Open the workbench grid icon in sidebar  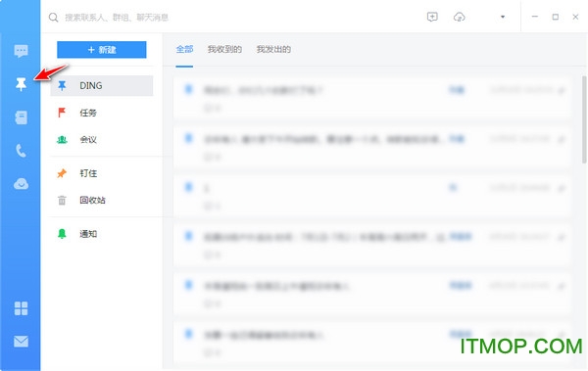click(21, 308)
